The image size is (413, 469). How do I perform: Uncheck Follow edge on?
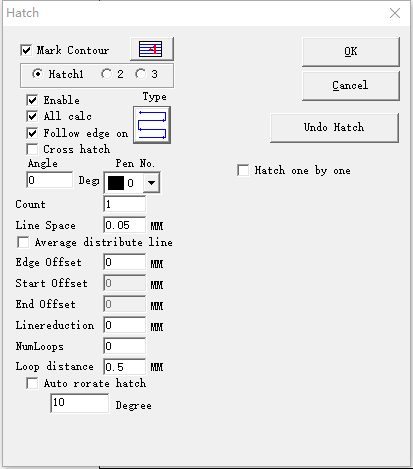tap(32, 133)
